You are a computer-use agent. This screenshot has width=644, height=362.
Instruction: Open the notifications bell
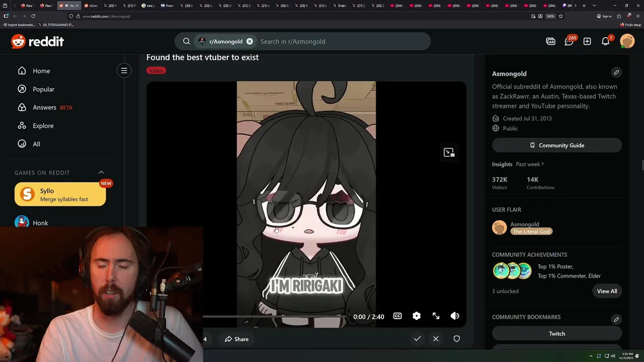point(606,41)
